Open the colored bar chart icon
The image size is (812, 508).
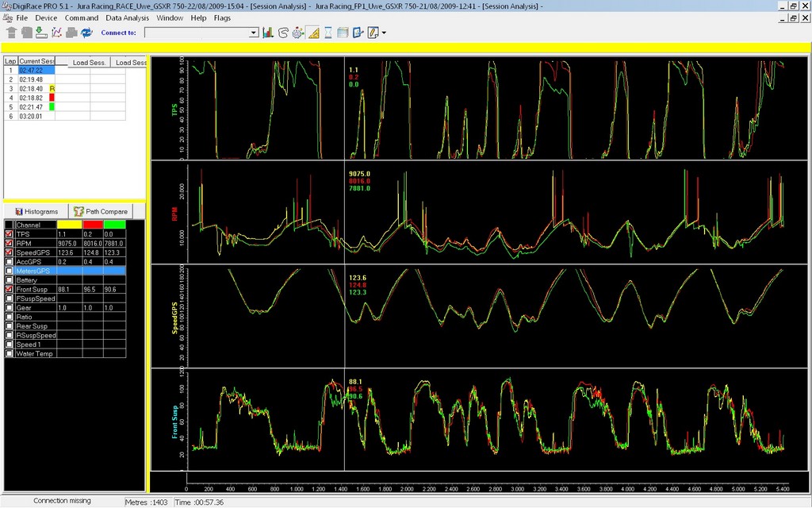click(x=268, y=33)
